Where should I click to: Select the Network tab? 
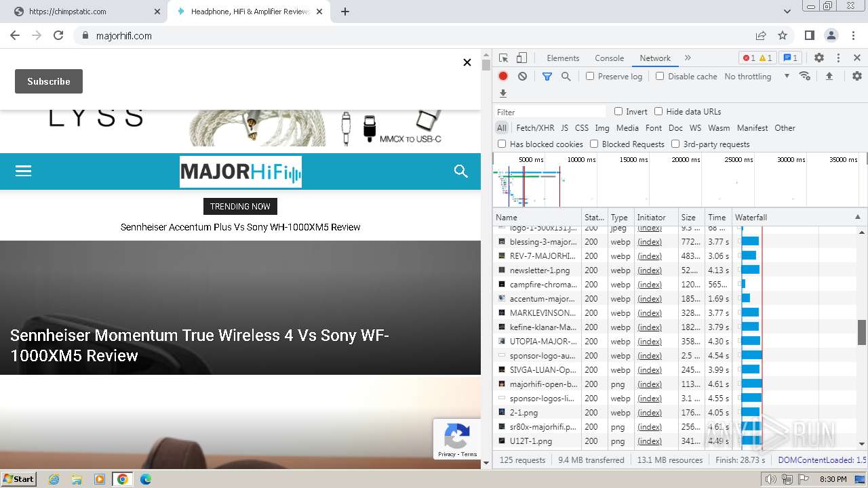click(655, 58)
